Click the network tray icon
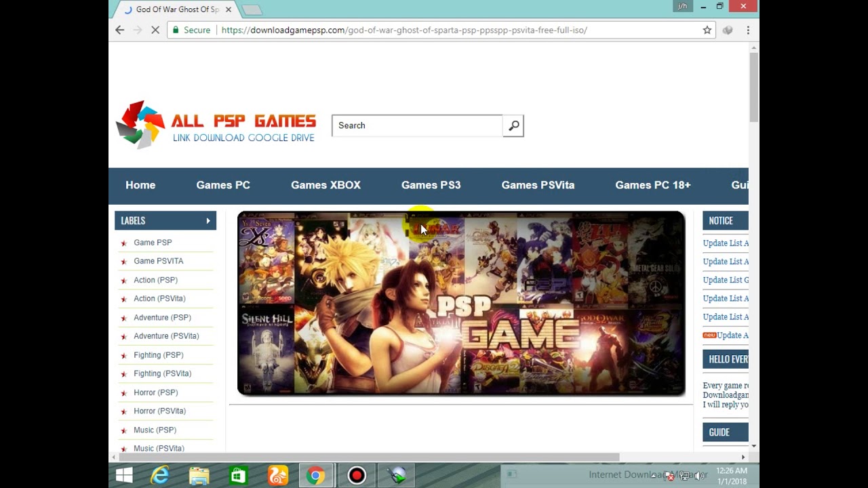Image resolution: width=868 pixels, height=488 pixels. tap(684, 476)
